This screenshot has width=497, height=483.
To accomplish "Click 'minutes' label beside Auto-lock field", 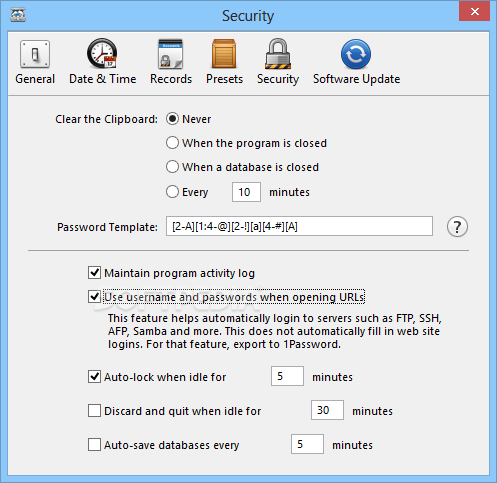I will coord(332,377).
